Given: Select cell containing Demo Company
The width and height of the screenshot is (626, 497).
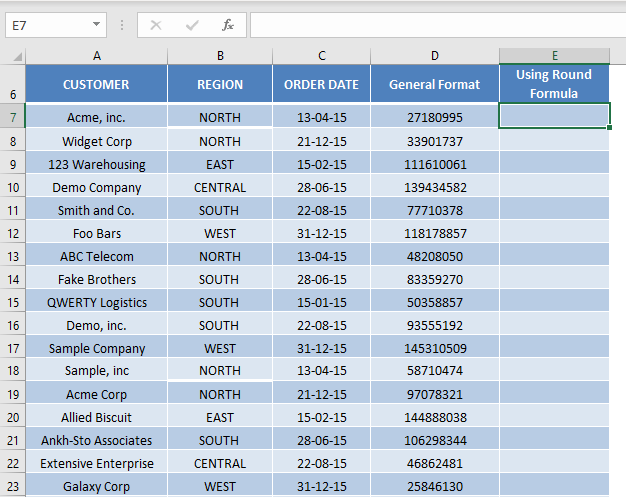Looking at the screenshot, I should click(97, 187).
